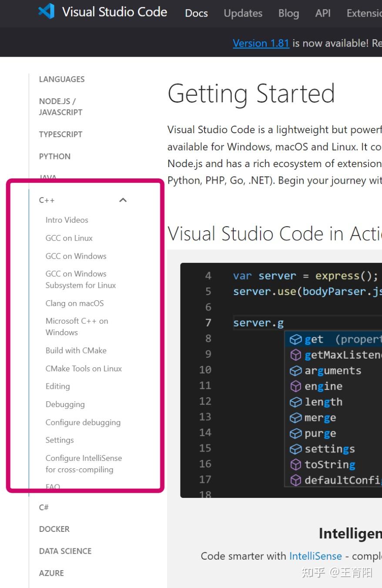The width and height of the screenshot is (382, 588).
Task: Click the defaultConfiguration suggestion icon
Action: pos(296,480)
